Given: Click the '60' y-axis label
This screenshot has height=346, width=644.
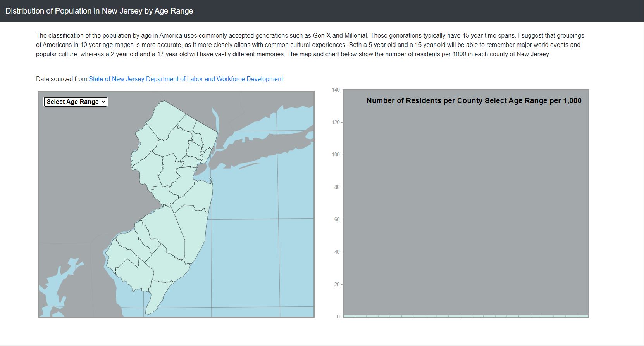Looking at the screenshot, I should click(x=337, y=220).
